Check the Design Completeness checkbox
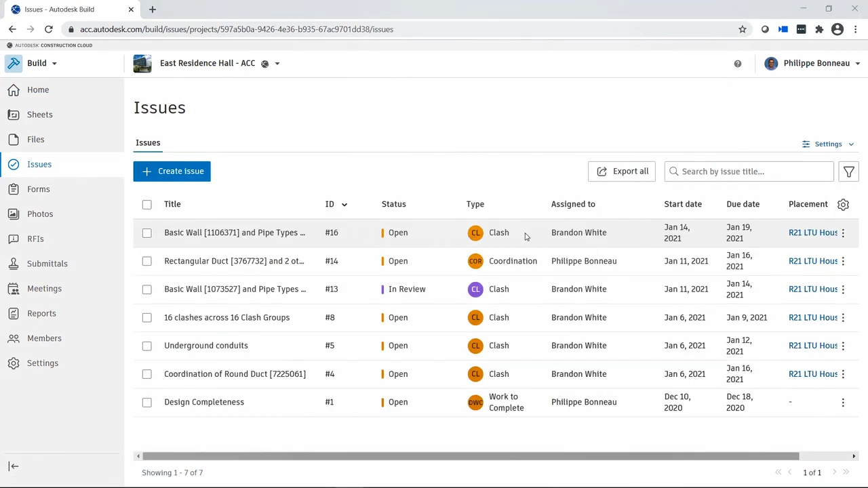Image resolution: width=868 pixels, height=488 pixels. (x=147, y=403)
